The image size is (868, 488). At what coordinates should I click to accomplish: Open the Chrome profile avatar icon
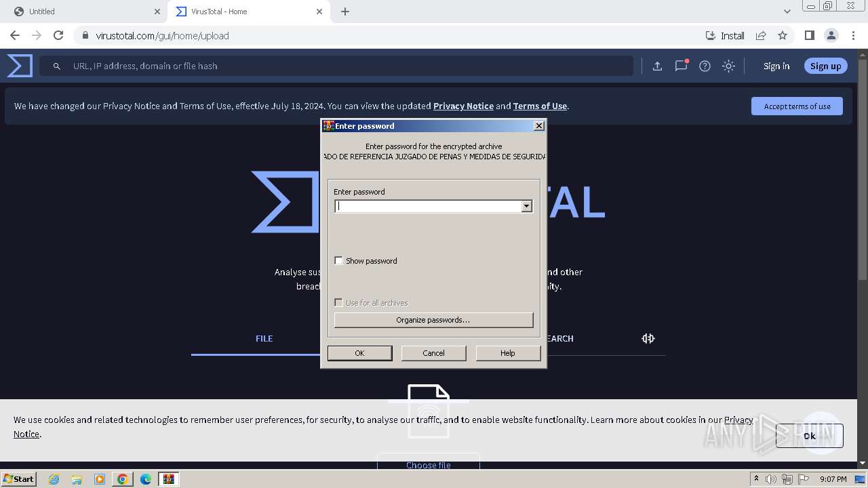tap(831, 35)
